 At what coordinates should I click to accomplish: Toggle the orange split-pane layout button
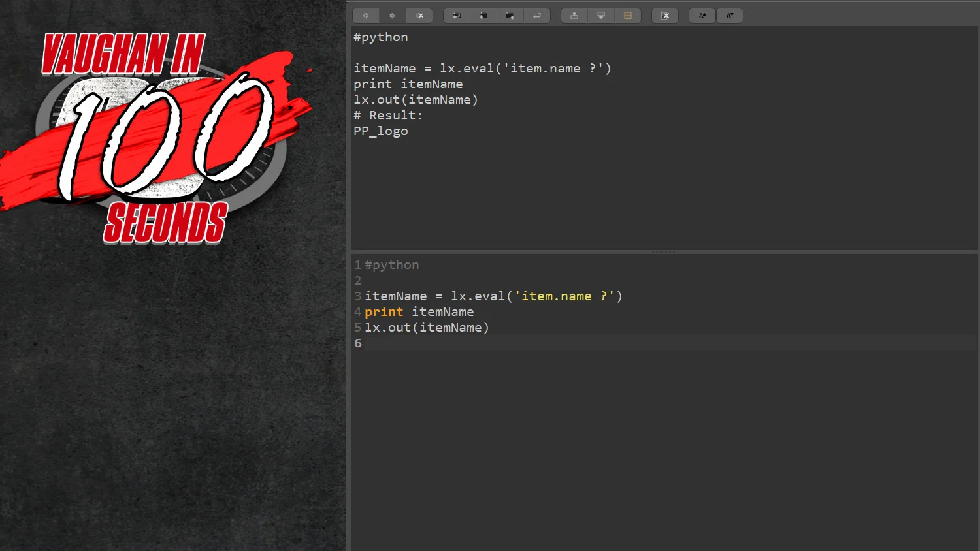coord(628,16)
